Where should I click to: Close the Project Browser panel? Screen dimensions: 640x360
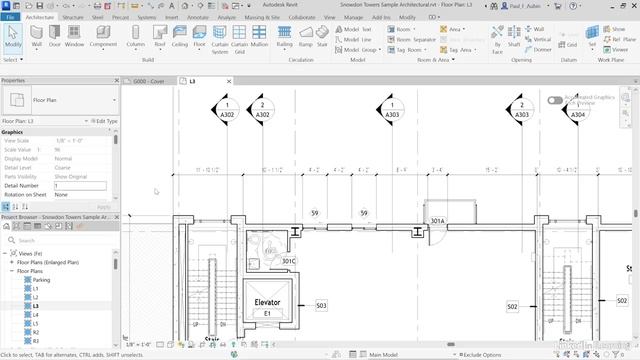pyautogui.click(x=116, y=217)
